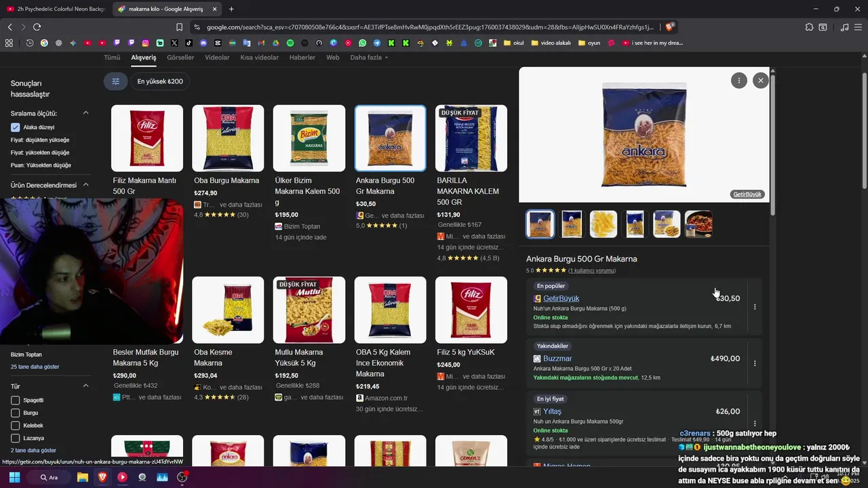Image resolution: width=868 pixels, height=488 pixels.
Task: Open options menu for the Buzzmar offer
Action: [x=755, y=363]
